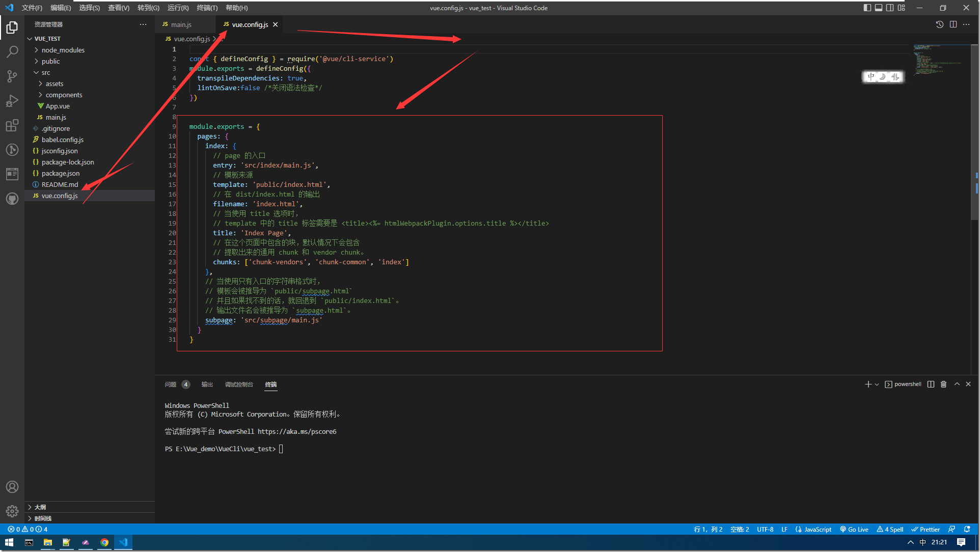Click LF end of line selector
Viewport: 980px width, 552px height.
[x=784, y=530]
